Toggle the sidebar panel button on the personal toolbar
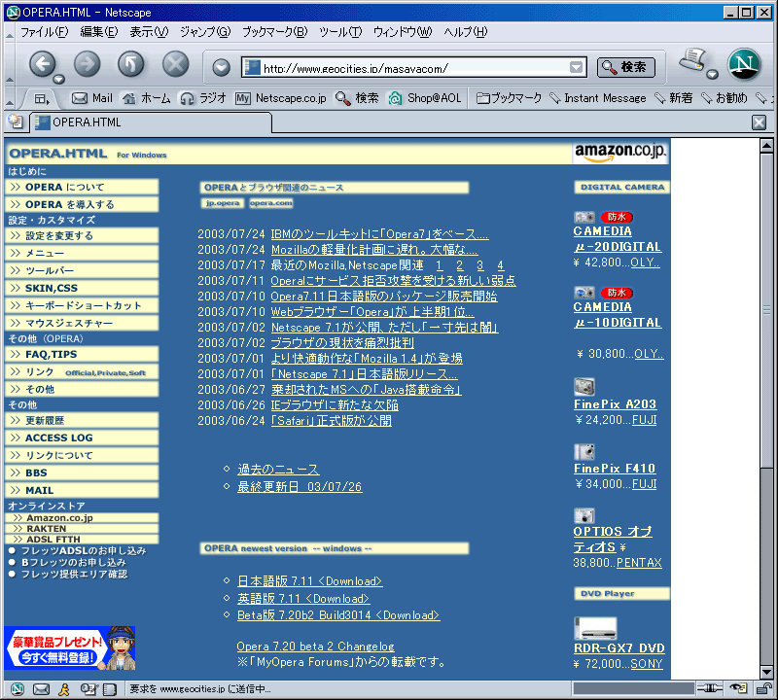The height and width of the screenshot is (700, 778). [41, 99]
